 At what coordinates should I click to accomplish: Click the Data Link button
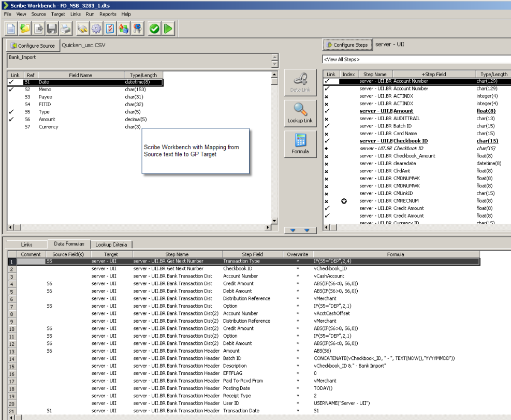tap(300, 83)
